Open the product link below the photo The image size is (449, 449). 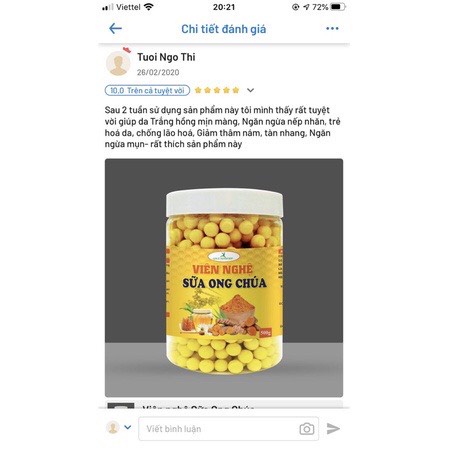point(224,405)
